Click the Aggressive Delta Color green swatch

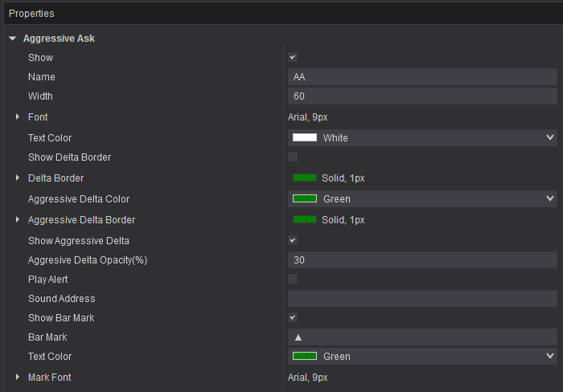click(x=305, y=198)
